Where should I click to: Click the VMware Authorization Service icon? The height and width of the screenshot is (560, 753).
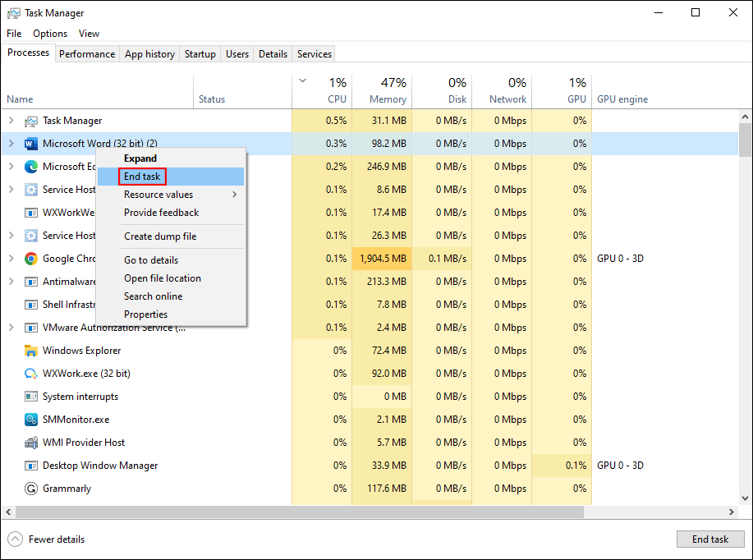(30, 327)
